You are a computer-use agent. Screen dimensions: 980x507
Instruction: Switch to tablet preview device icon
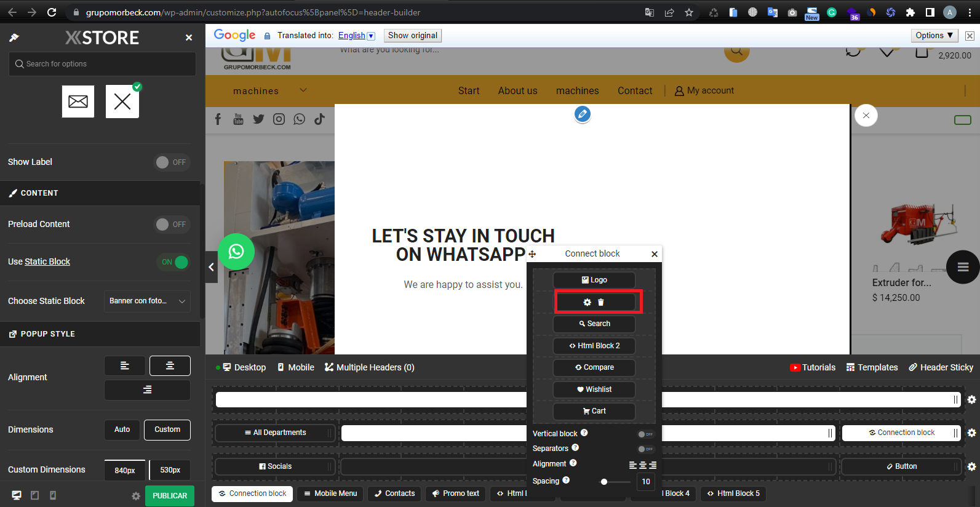point(35,495)
